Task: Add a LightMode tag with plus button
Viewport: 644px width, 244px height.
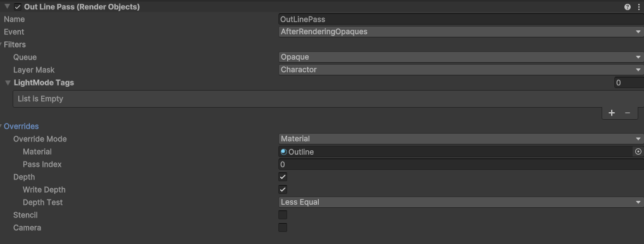Action: pos(612,113)
